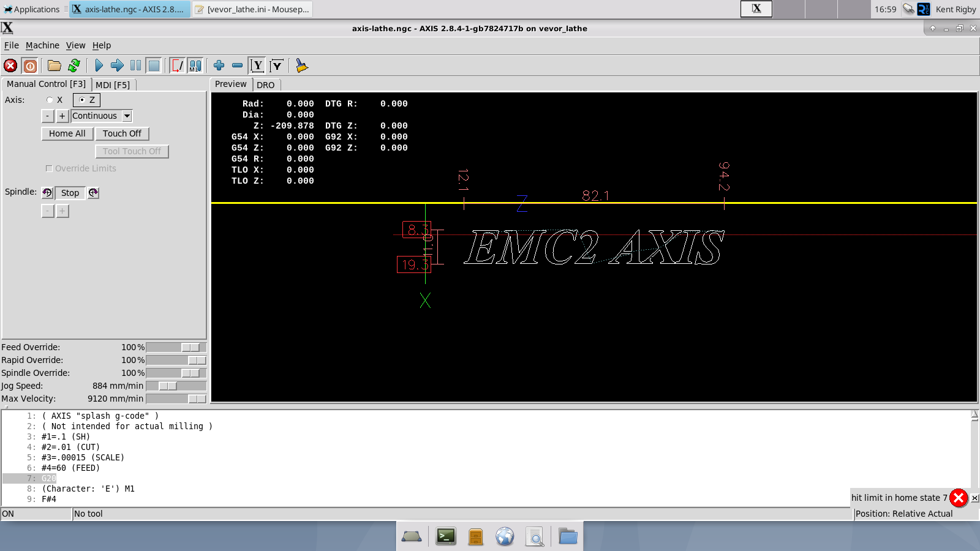Pause program execution
980x551 pixels.
coord(135,66)
